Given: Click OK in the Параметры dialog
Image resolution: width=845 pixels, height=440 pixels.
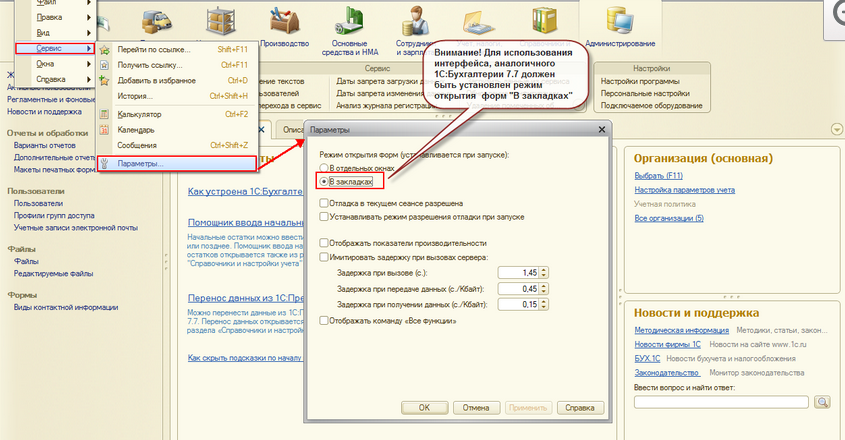Looking at the screenshot, I should pyautogui.click(x=425, y=408).
